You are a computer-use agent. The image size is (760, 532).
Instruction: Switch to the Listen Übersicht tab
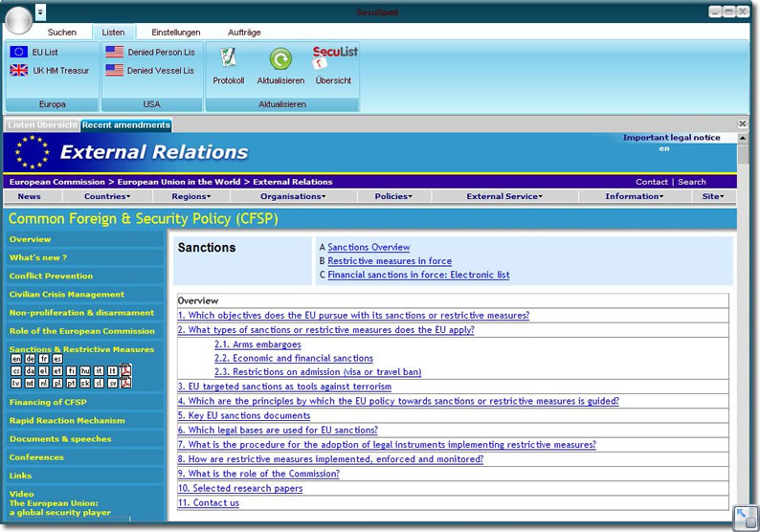[42, 125]
